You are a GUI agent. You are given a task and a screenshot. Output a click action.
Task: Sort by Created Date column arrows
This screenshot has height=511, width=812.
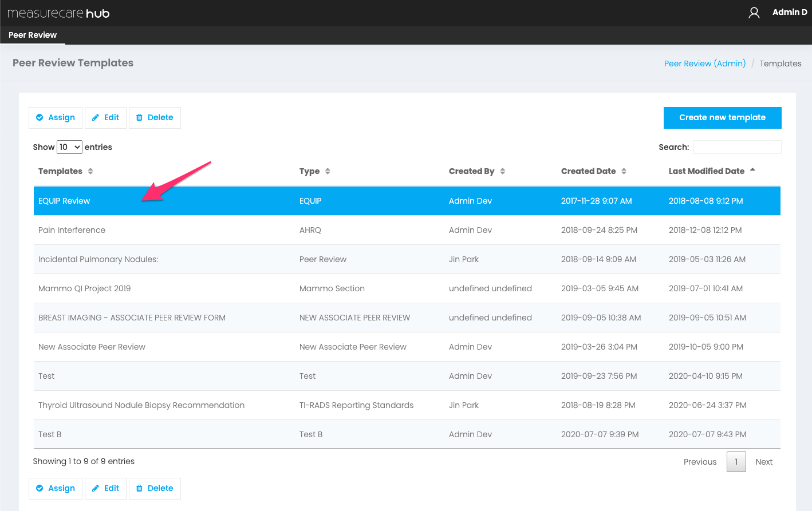coord(624,171)
